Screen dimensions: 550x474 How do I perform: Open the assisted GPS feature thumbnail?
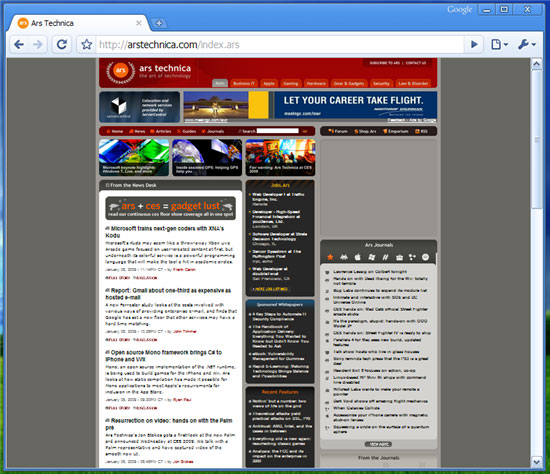(x=207, y=158)
